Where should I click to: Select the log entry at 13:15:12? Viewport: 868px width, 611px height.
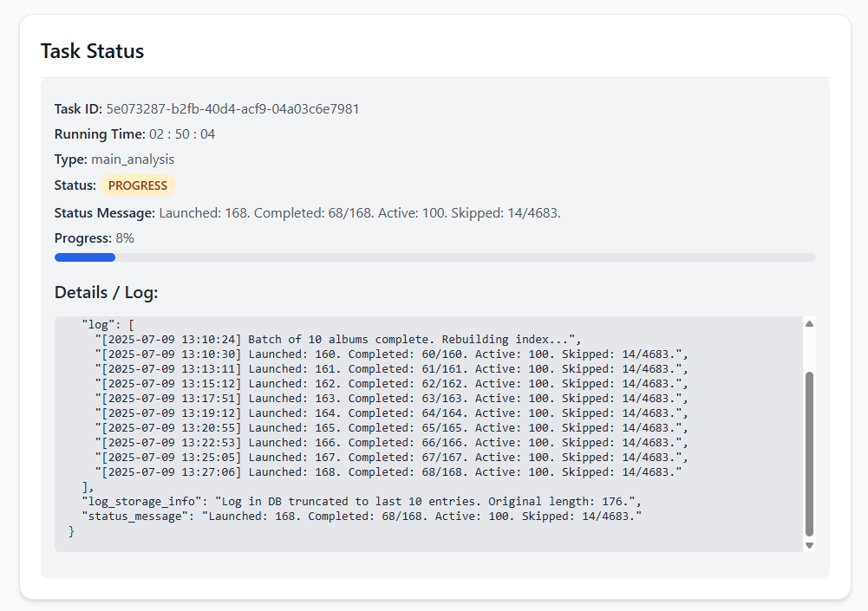tap(391, 383)
